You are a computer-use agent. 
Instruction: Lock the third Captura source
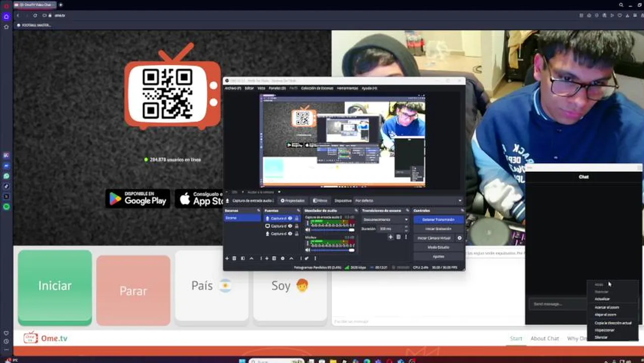[296, 233]
